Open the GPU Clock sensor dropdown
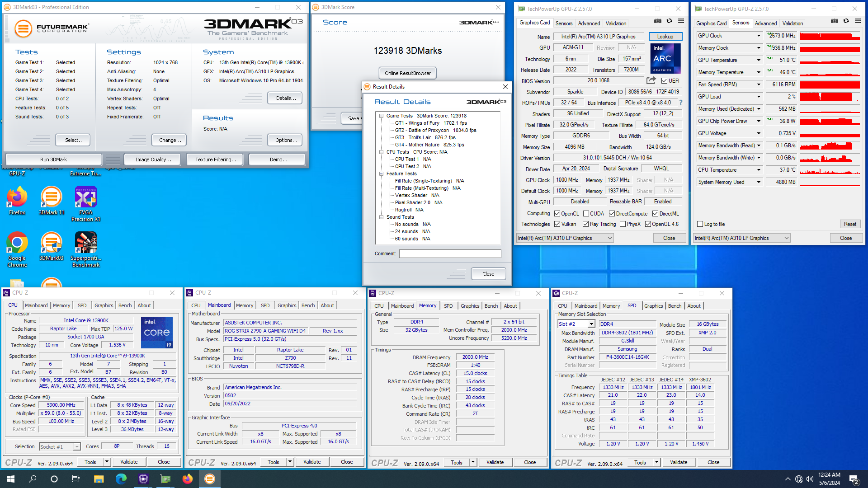Image resolution: width=868 pixels, height=488 pixels. pos(759,36)
